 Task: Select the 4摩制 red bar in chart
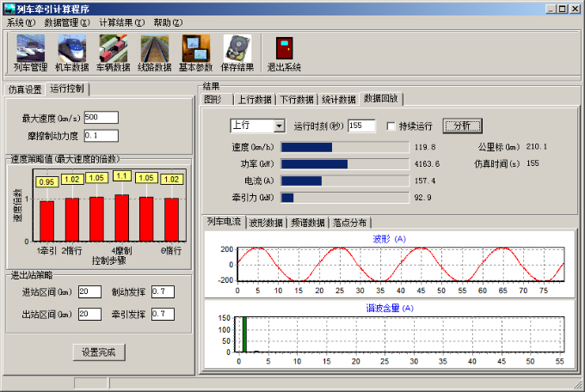pos(121,219)
